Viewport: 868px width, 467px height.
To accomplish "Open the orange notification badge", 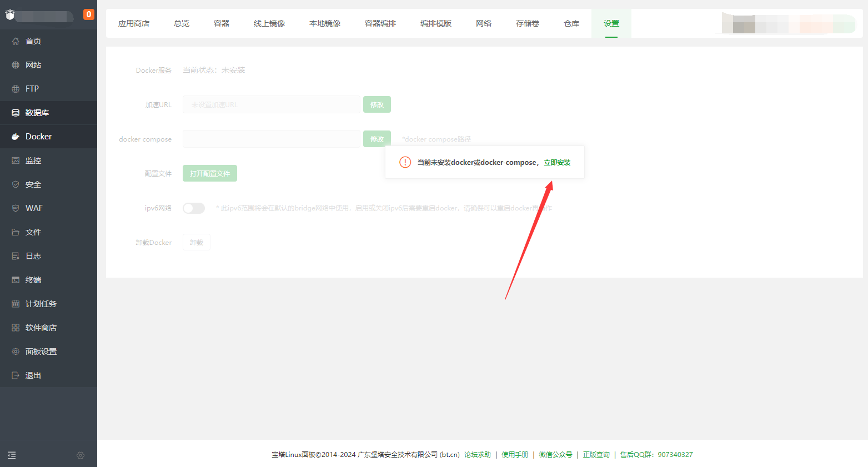I will coord(89,14).
